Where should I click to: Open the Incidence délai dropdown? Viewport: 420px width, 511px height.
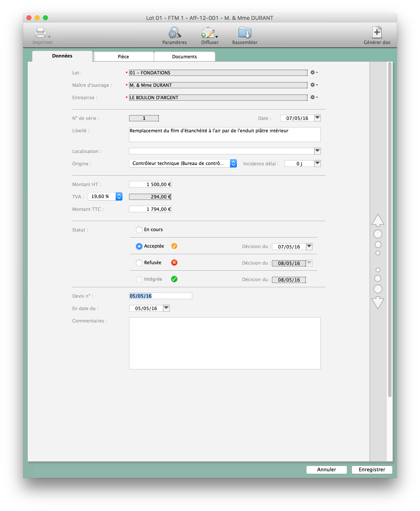point(317,164)
